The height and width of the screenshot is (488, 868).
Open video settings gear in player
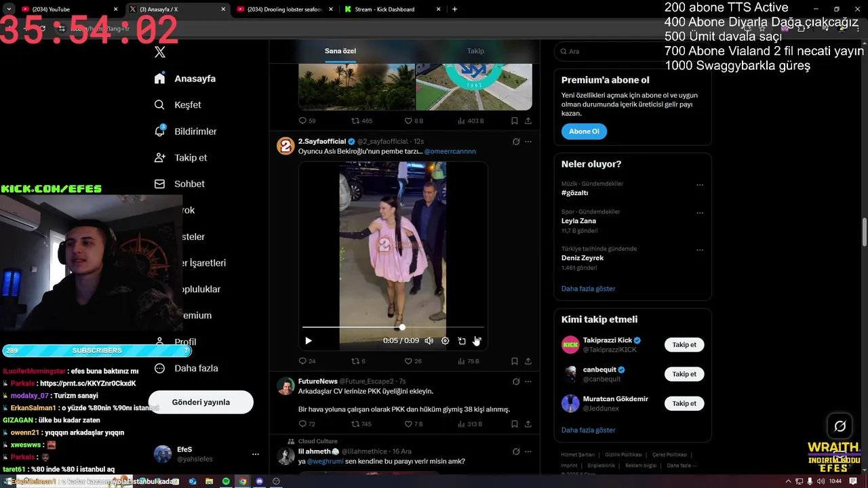(446, 341)
